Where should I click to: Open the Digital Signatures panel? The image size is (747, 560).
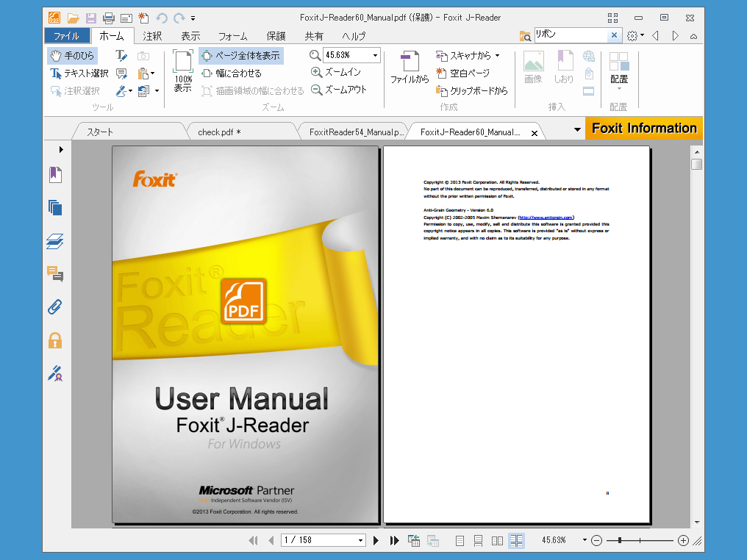pyautogui.click(x=55, y=374)
